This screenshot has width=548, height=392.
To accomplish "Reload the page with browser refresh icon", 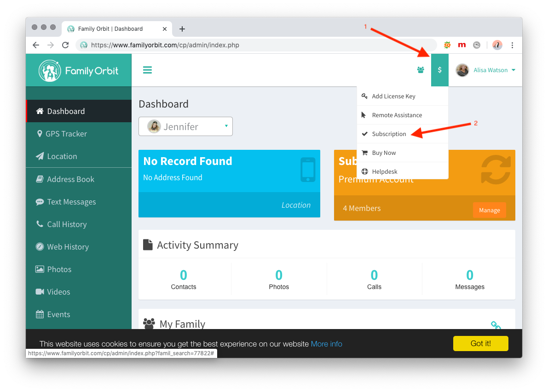I will coord(65,45).
